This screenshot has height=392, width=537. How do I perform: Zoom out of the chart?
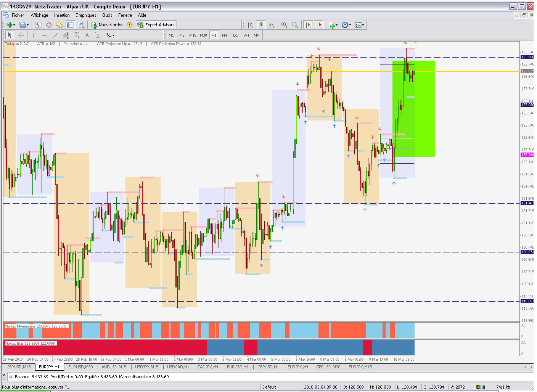295,25
